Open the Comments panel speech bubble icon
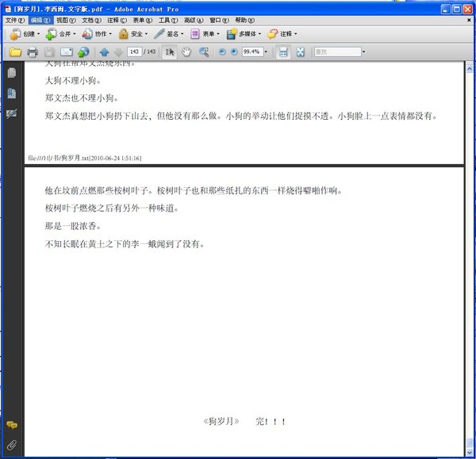 coord(12,426)
